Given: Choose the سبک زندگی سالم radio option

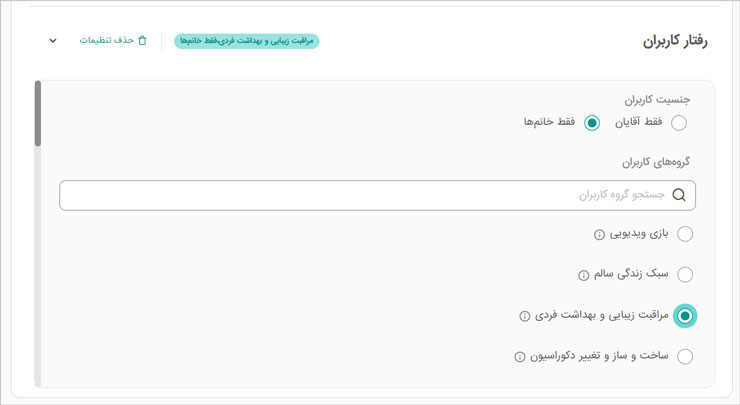Looking at the screenshot, I should click(685, 274).
